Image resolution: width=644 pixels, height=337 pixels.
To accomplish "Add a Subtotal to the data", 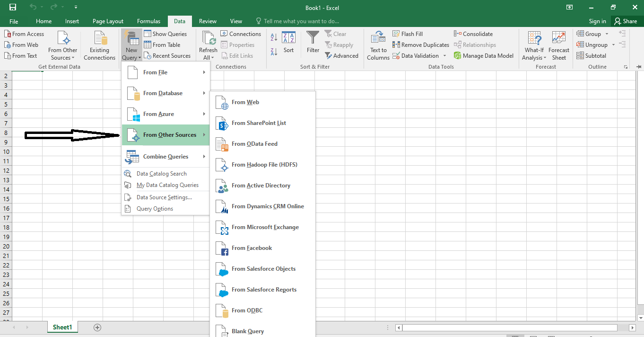I will coord(592,55).
